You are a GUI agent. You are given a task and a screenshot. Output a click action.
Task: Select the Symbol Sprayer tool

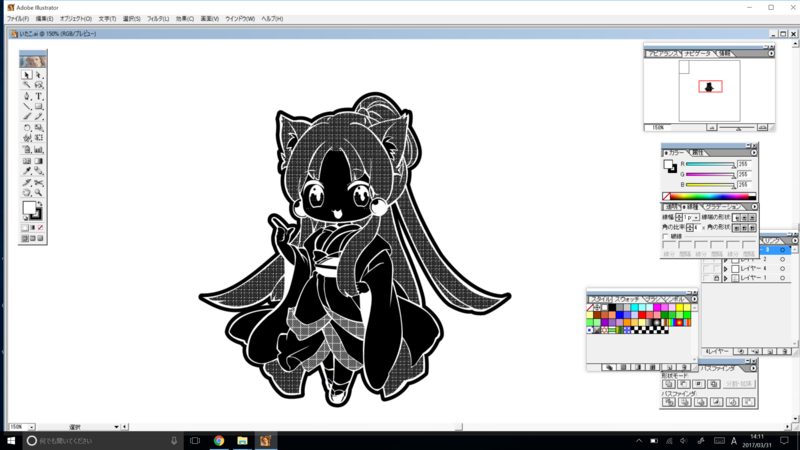point(27,149)
